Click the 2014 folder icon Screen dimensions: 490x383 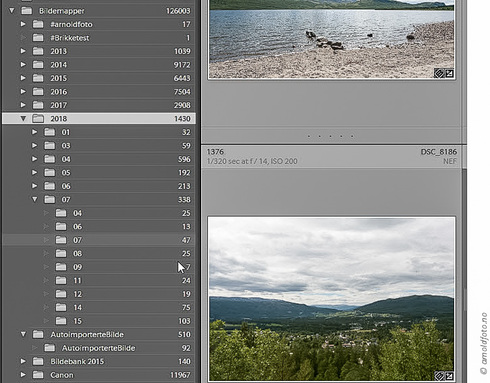38,64
